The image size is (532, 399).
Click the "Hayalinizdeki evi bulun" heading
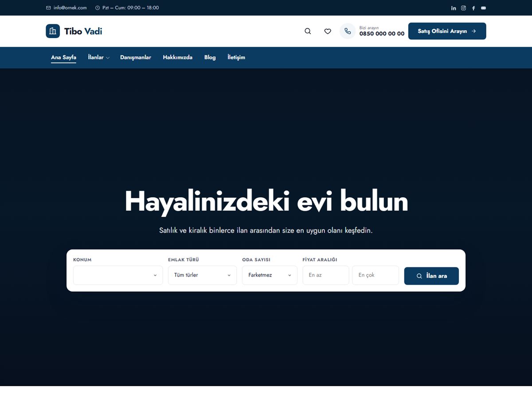coord(266,202)
